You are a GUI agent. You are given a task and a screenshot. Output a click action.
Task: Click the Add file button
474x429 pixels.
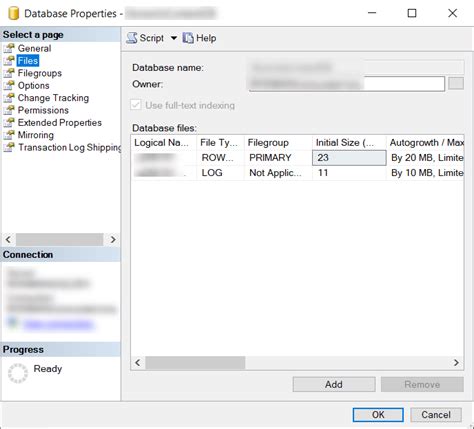pos(334,384)
